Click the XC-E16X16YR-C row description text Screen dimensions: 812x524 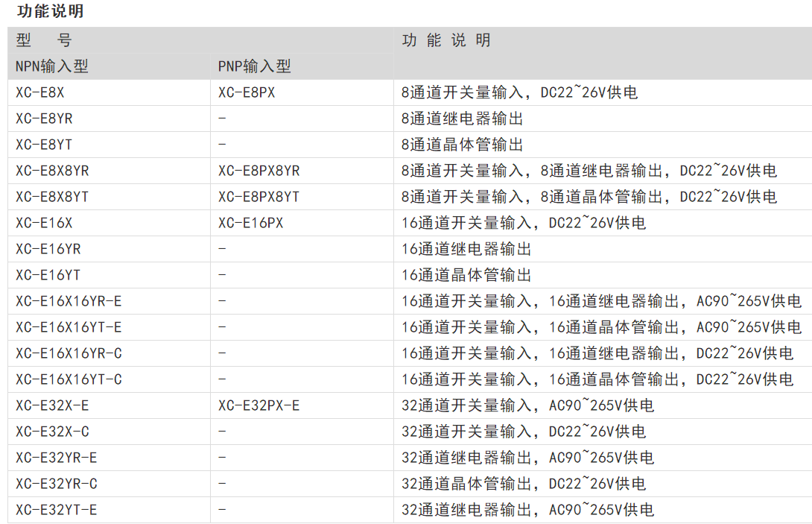597,353
